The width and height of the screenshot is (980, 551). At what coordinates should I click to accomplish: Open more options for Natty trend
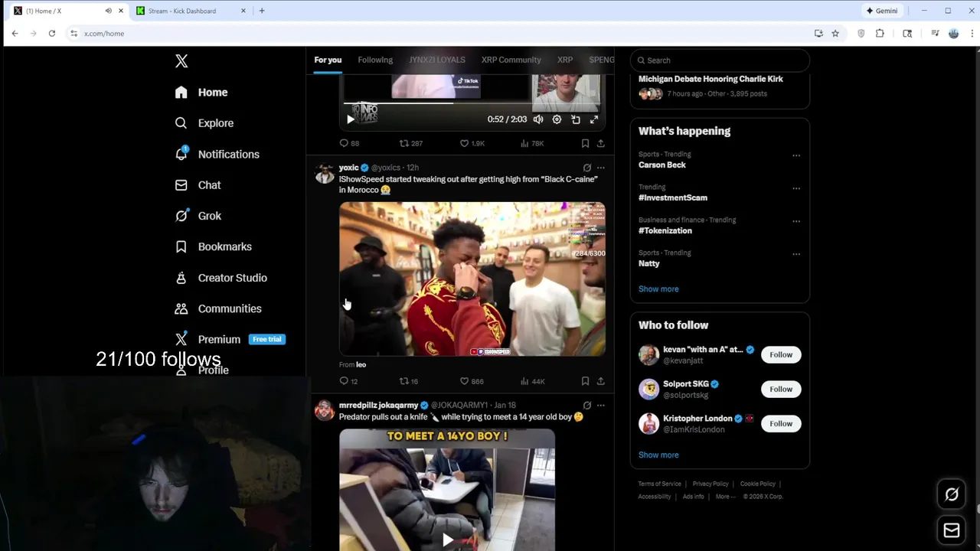coord(796,254)
